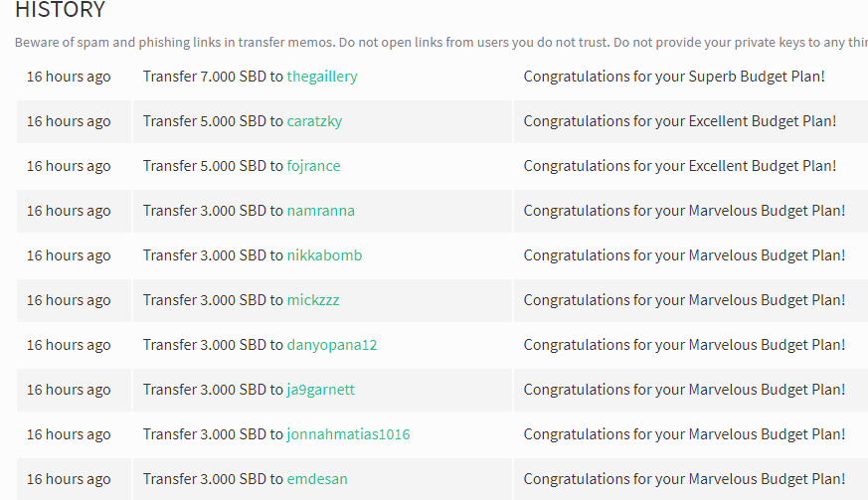Select the Transfer 3.000 SBD to mickzzz text
868x500 pixels.
[241, 300]
